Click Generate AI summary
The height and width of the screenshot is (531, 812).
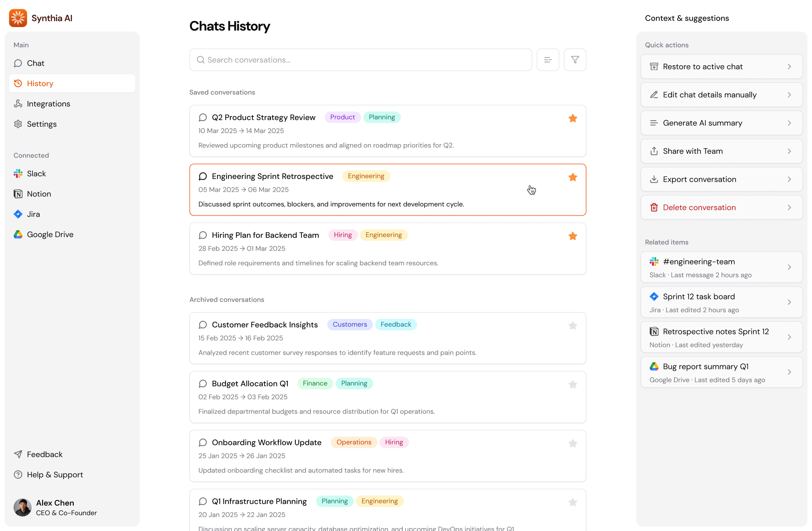702,123
